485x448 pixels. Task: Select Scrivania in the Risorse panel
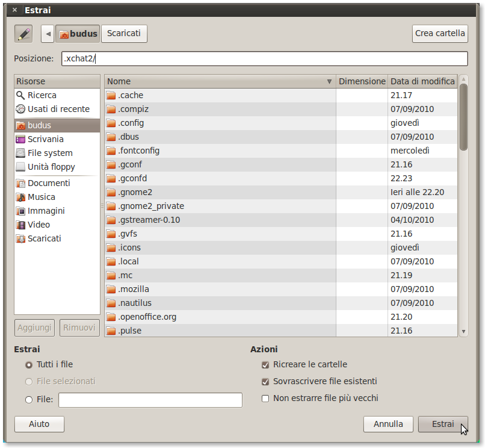(x=45, y=138)
